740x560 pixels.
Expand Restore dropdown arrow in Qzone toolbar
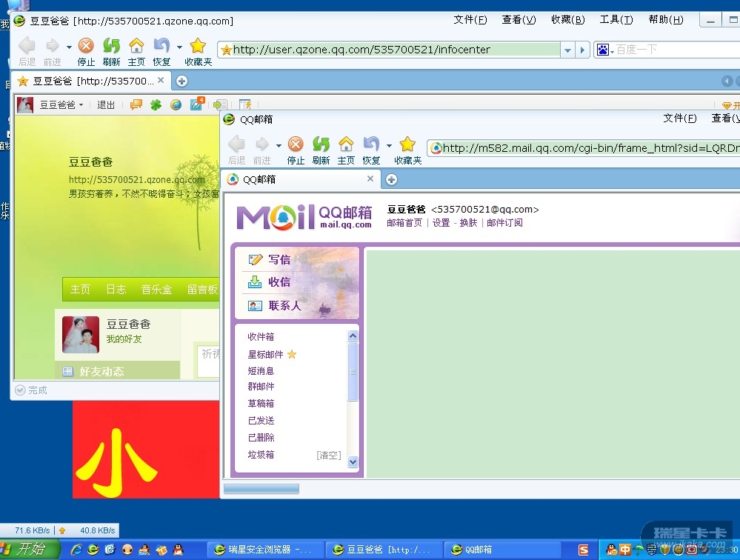[x=179, y=47]
